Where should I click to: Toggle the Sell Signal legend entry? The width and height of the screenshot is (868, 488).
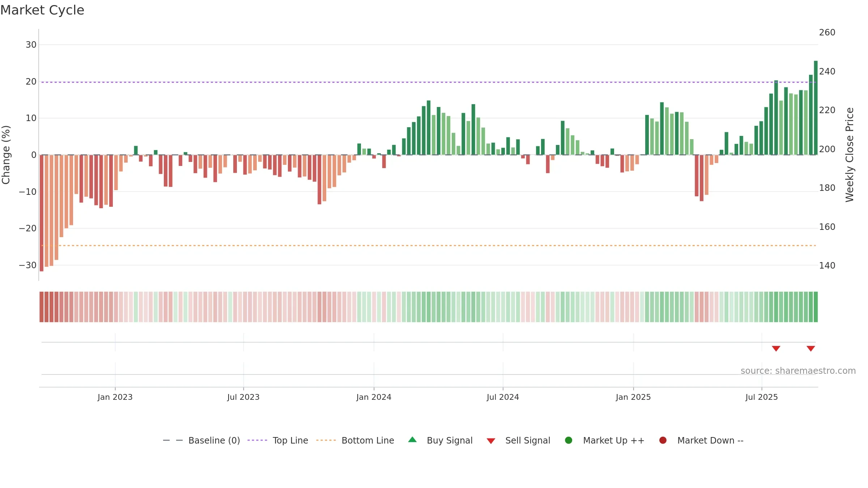click(518, 440)
